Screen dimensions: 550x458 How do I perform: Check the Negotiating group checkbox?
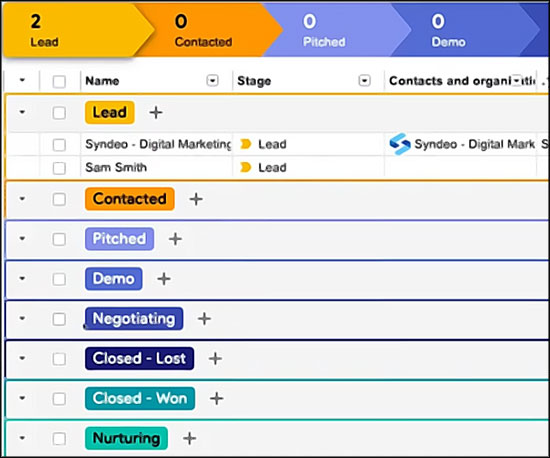[59, 319]
